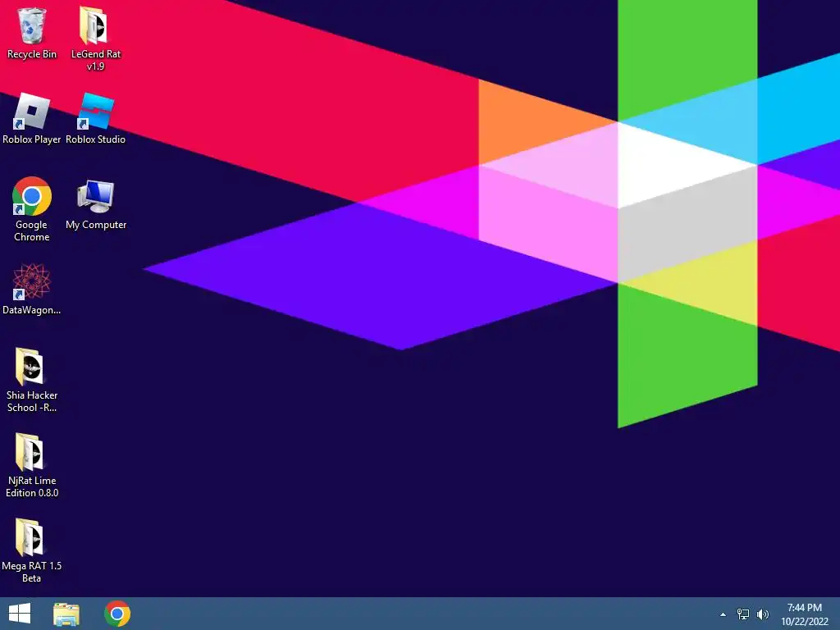Click the "Roblox Player" label text
840x630 pixels.
32,139
